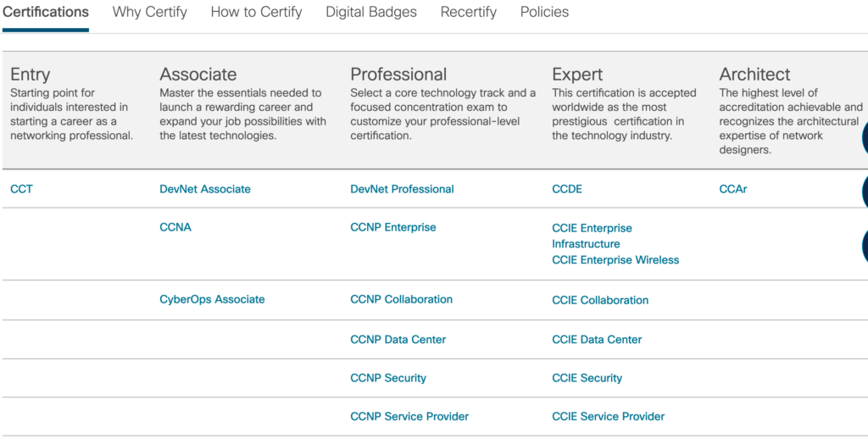The image size is (868, 439).
Task: Follow the CCIE Collaboration link
Action: 600,300
